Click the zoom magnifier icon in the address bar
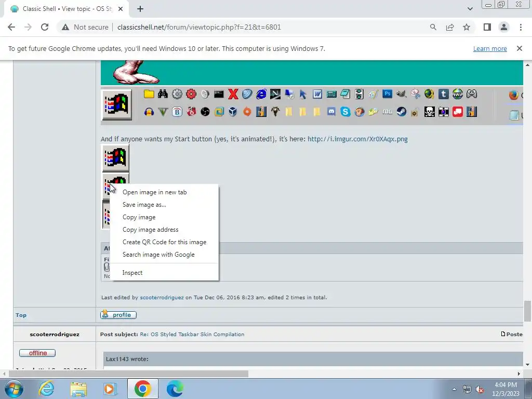The width and height of the screenshot is (532, 399). (x=433, y=27)
